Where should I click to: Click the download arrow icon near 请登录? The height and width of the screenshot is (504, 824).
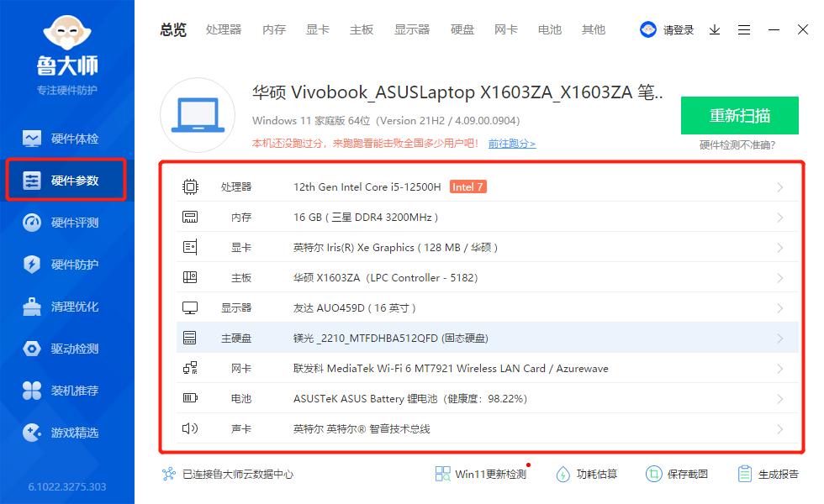pos(714,29)
